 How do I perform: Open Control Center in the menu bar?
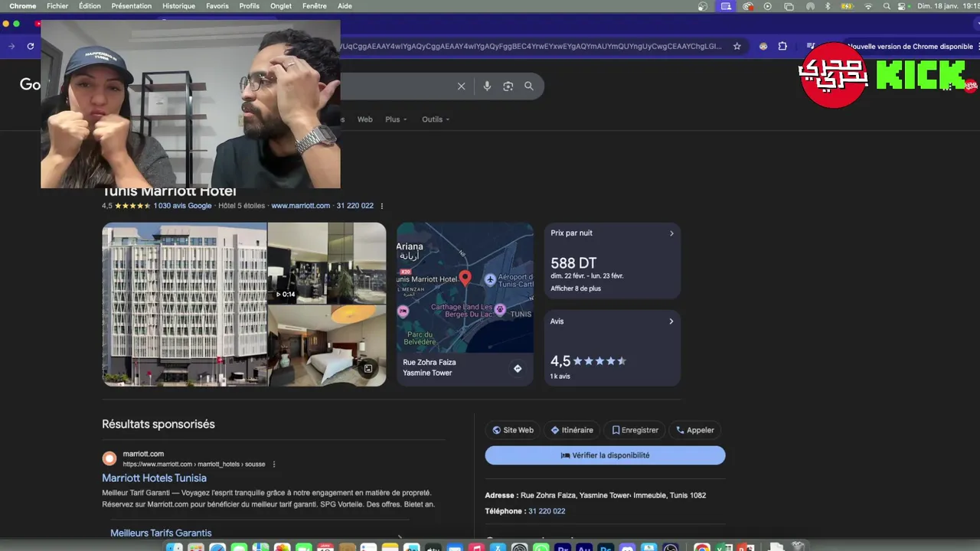pos(903,6)
